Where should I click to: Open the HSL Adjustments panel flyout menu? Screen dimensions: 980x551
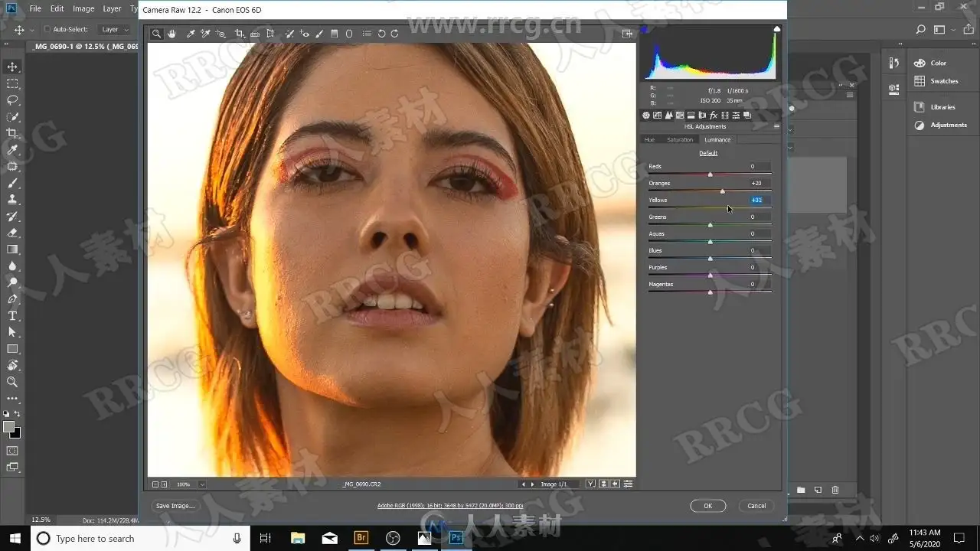(776, 127)
